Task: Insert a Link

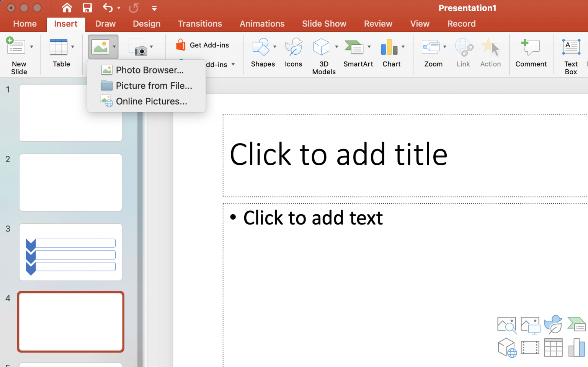Action: 464,54
